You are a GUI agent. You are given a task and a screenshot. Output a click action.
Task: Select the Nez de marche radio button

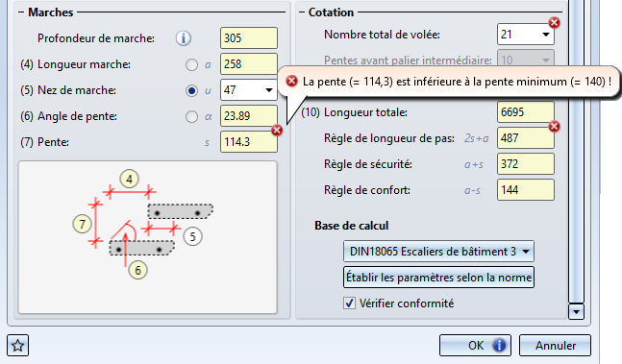(x=191, y=90)
